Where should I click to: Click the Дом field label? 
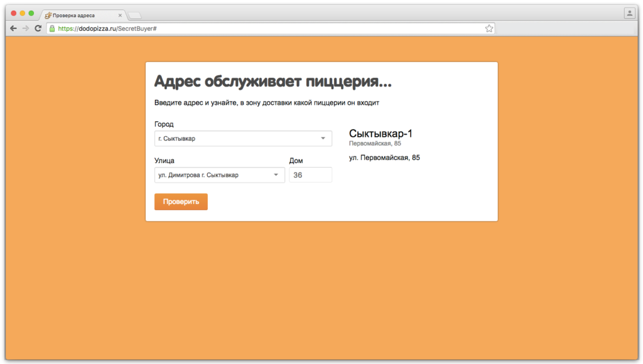click(x=296, y=161)
